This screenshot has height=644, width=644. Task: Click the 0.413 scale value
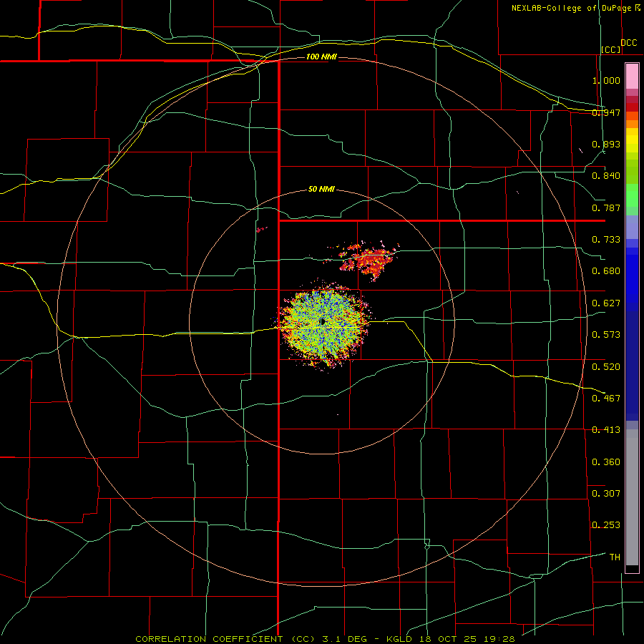click(x=606, y=430)
